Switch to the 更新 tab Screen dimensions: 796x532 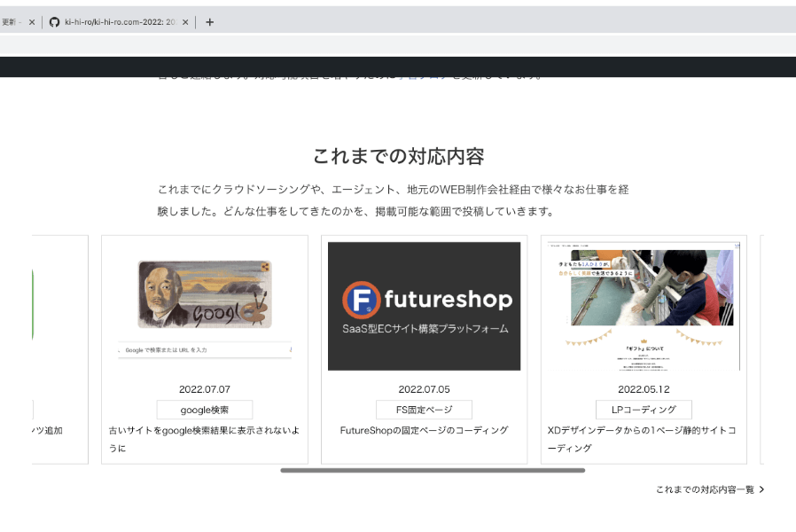pos(12,22)
